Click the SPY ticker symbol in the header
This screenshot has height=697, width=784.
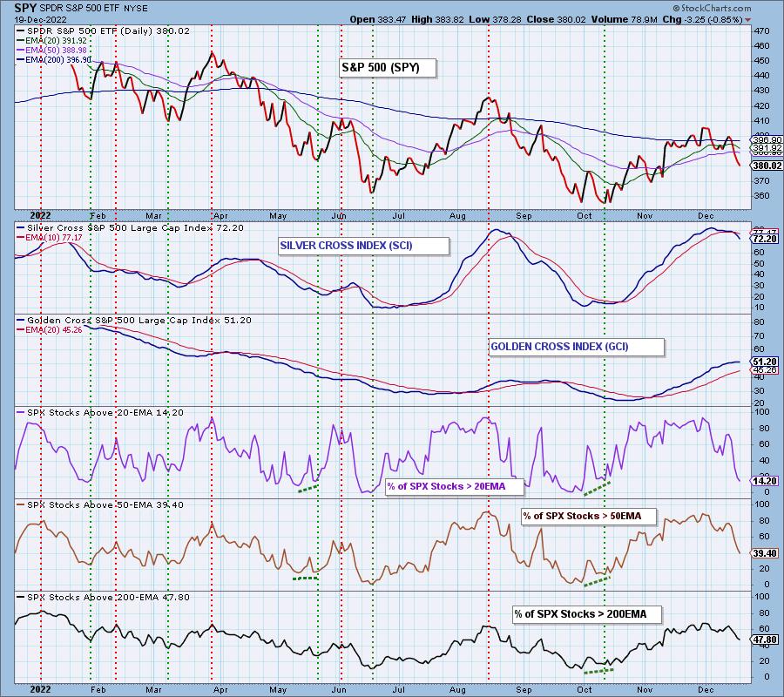coord(25,8)
